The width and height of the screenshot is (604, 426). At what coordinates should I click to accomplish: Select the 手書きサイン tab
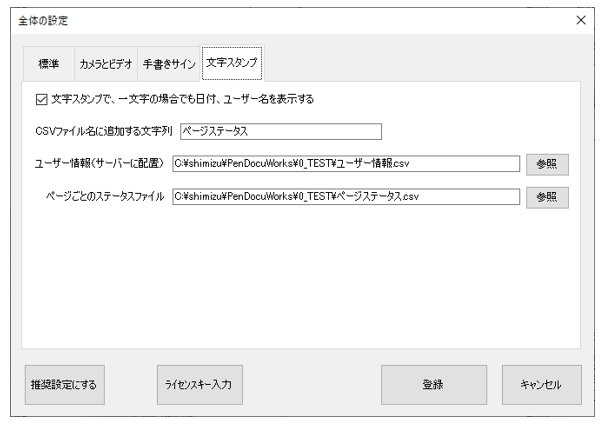tap(169, 64)
